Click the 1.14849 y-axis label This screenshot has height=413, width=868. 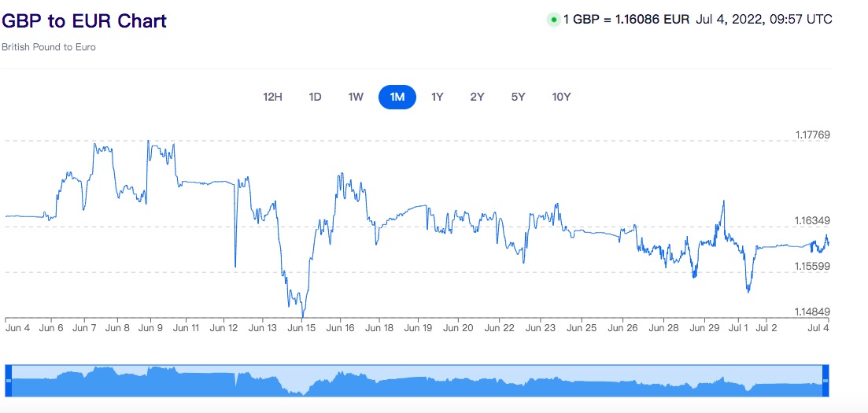point(811,312)
